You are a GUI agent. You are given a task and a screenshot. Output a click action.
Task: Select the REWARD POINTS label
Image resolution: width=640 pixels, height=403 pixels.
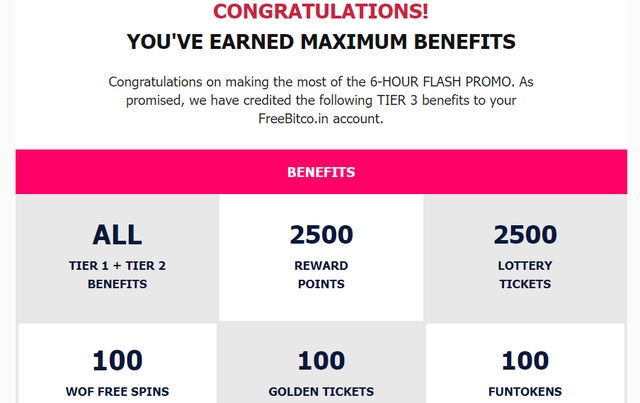click(321, 275)
